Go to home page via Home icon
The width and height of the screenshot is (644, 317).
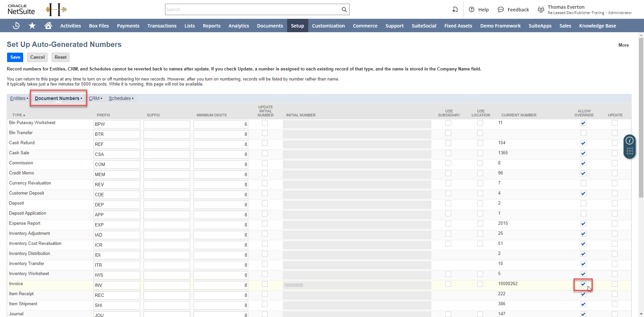[x=48, y=25]
